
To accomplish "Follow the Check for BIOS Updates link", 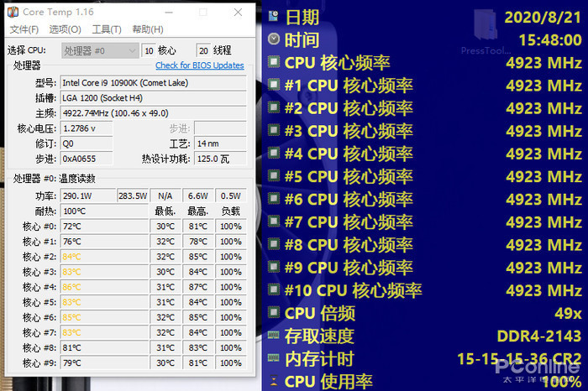I will point(200,65).
